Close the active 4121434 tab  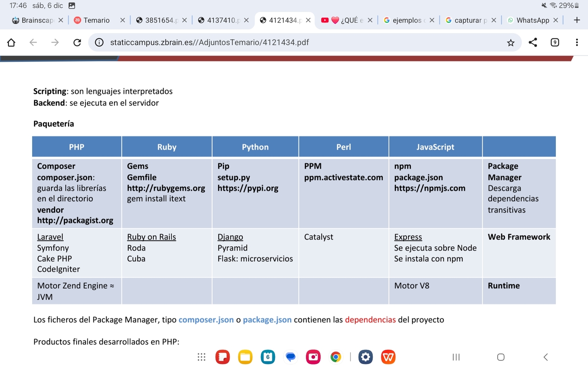308,20
